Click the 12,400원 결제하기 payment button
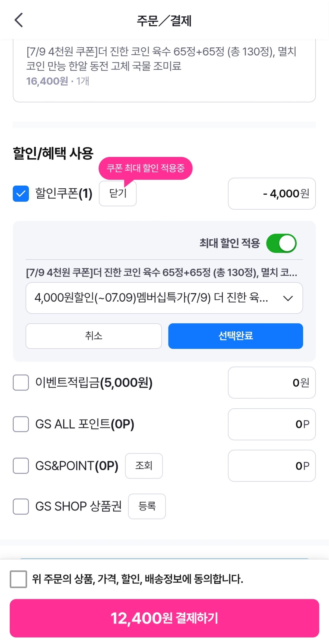 click(164, 618)
